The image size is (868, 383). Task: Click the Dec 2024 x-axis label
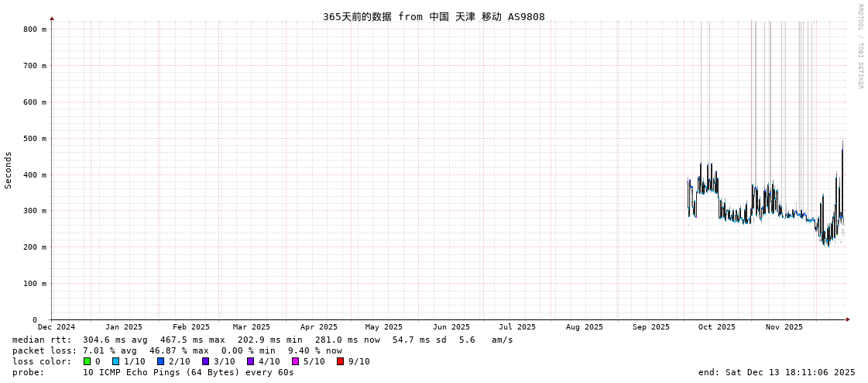click(x=57, y=327)
